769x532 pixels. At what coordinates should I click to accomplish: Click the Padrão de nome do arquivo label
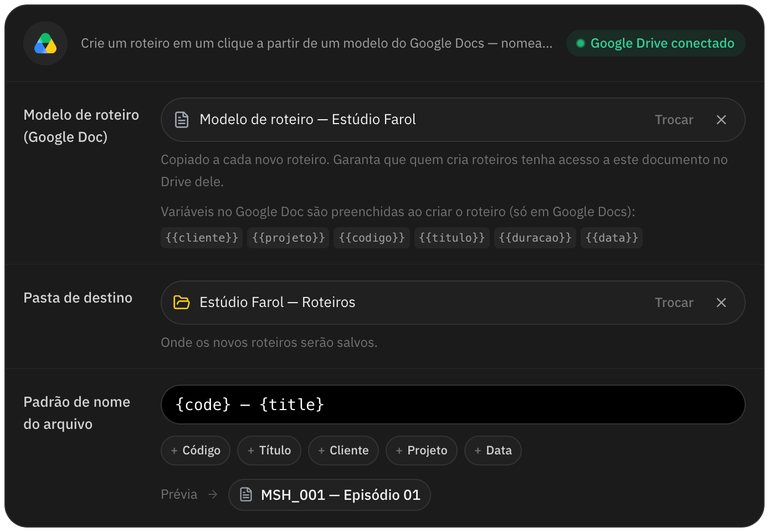(77, 413)
